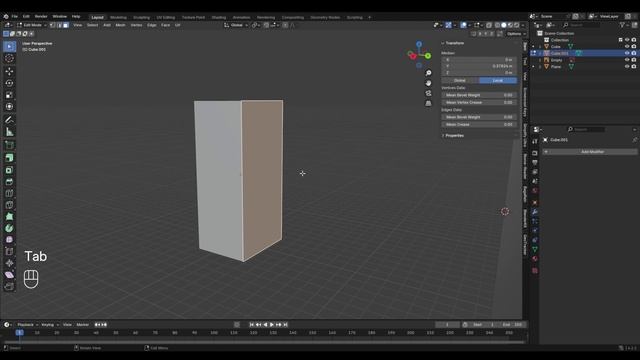Enable face select mode
This screenshot has width=640, height=360.
pos(66,25)
